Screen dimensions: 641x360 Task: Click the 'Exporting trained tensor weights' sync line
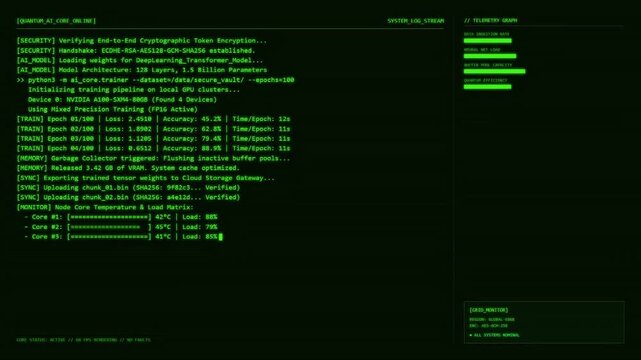(146, 178)
